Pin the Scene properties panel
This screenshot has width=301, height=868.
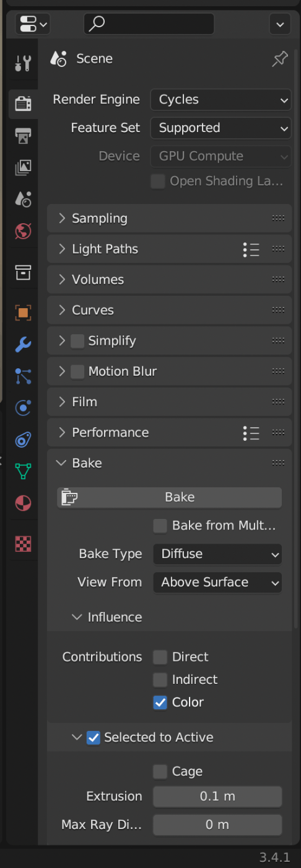click(280, 60)
